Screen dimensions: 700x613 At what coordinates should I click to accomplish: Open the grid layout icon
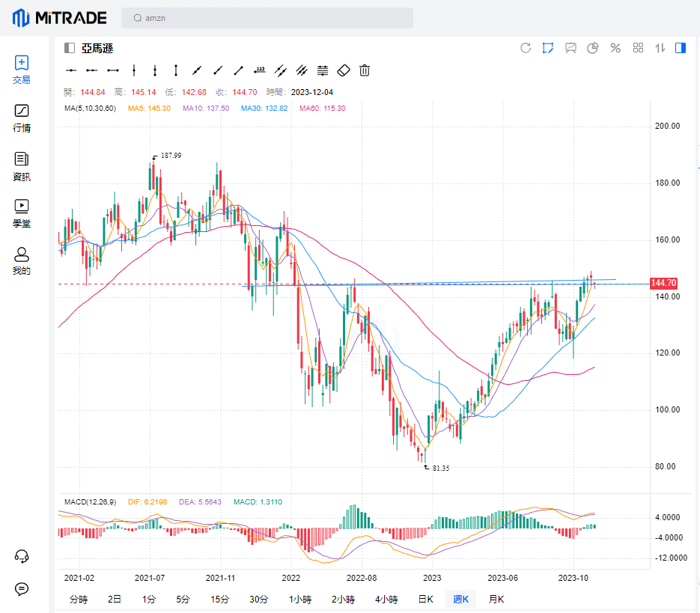point(638,48)
